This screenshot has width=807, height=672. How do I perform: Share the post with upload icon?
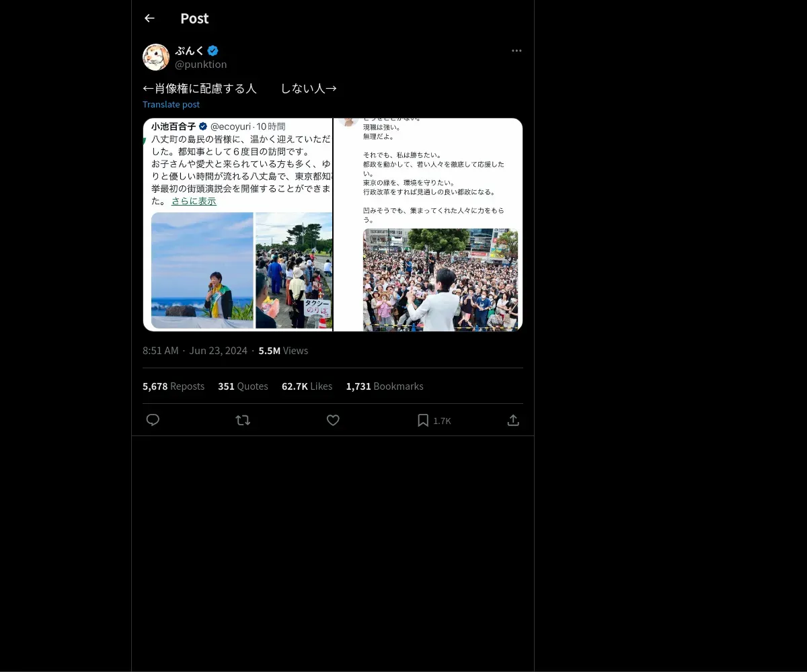(x=513, y=420)
